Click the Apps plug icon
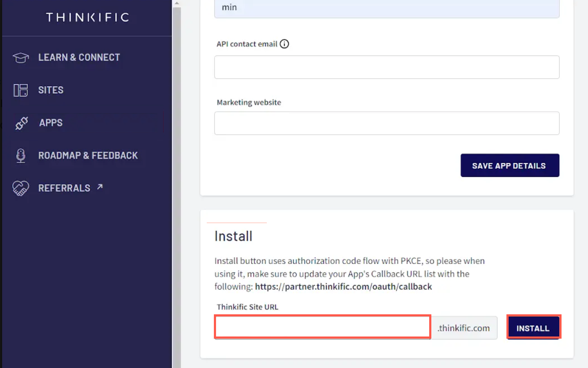588x368 pixels. pyautogui.click(x=21, y=123)
